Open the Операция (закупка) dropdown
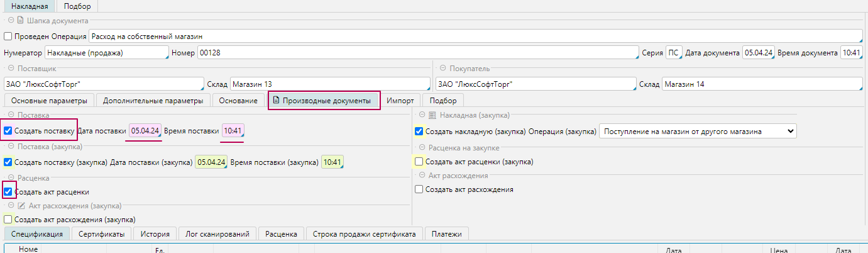 (698, 132)
